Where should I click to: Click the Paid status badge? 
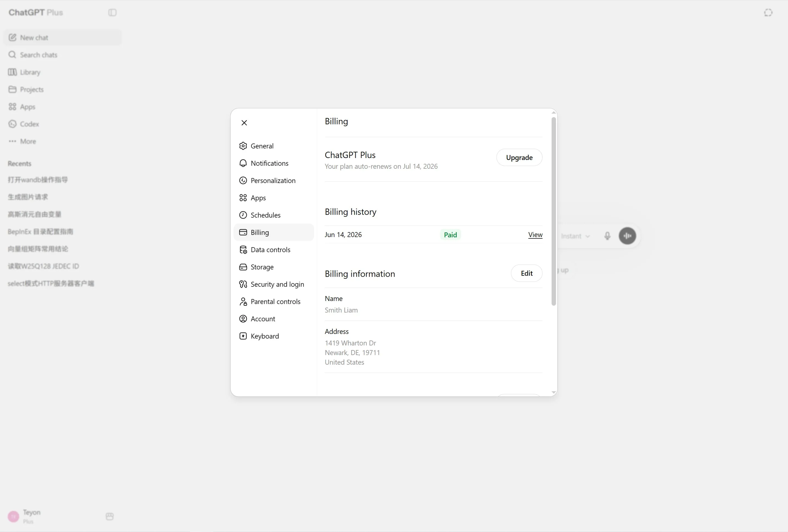pos(450,235)
